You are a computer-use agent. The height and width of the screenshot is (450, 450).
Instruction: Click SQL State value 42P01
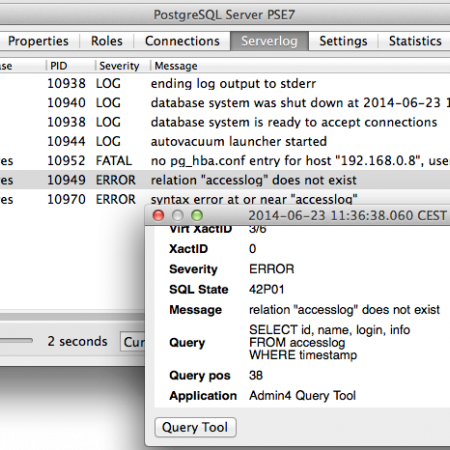(267, 289)
